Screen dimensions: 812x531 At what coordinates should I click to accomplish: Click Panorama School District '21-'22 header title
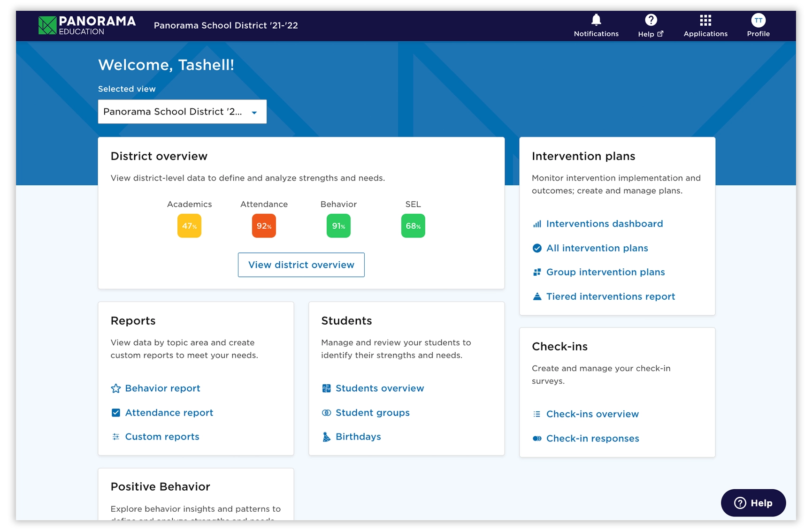[226, 25]
